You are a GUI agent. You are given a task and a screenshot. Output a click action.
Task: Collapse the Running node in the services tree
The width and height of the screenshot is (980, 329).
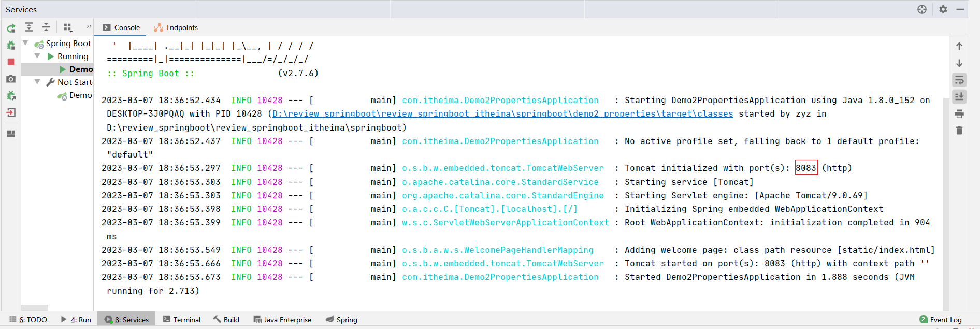tap(37, 56)
